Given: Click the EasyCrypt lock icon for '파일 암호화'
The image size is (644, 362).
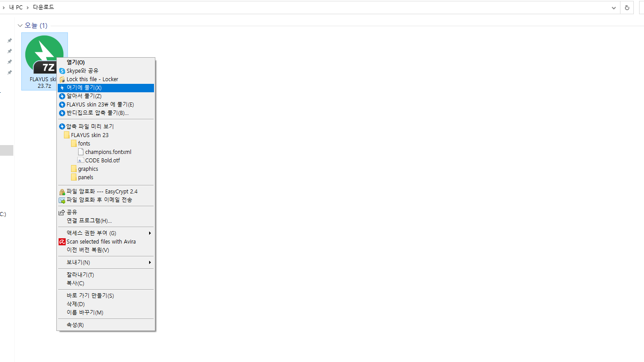Looking at the screenshot, I should tap(62, 192).
